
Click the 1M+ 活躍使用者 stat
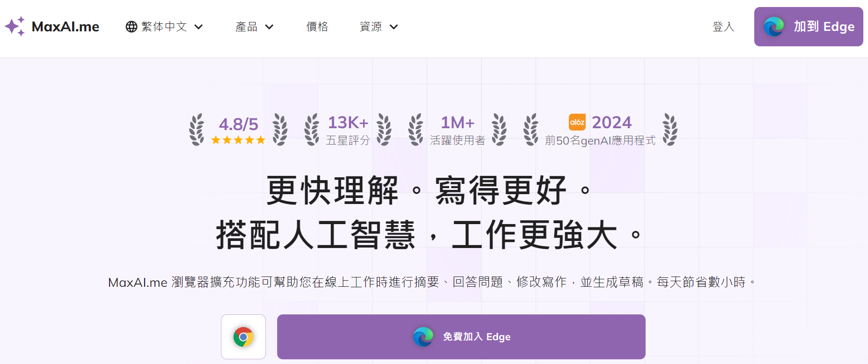(x=457, y=130)
